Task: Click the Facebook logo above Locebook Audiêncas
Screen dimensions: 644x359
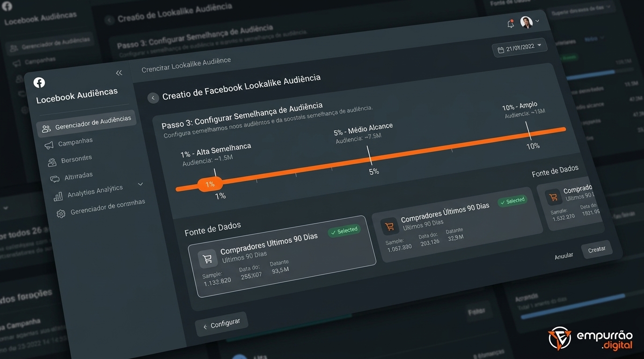Action: tap(39, 83)
